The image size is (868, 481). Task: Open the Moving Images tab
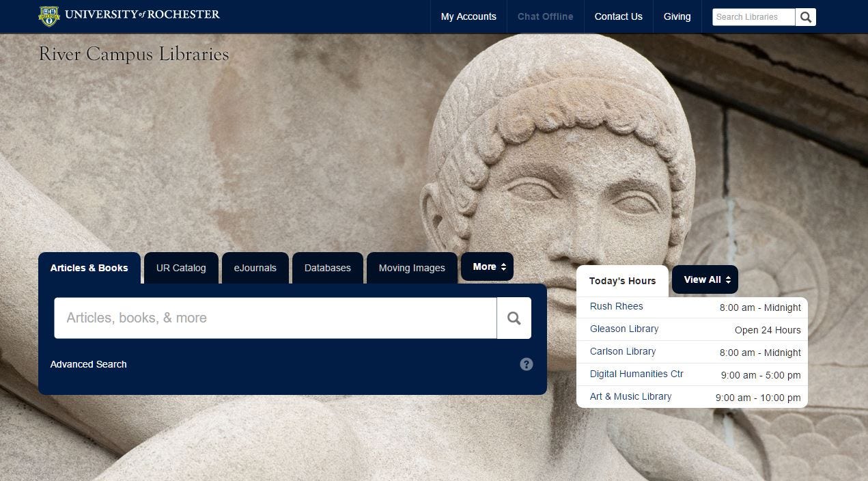pos(412,268)
